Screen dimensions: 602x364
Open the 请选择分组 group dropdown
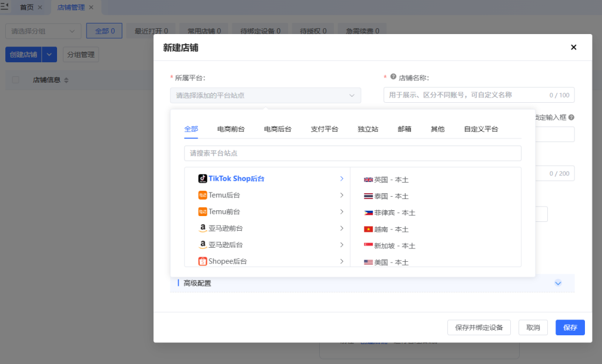click(44, 31)
